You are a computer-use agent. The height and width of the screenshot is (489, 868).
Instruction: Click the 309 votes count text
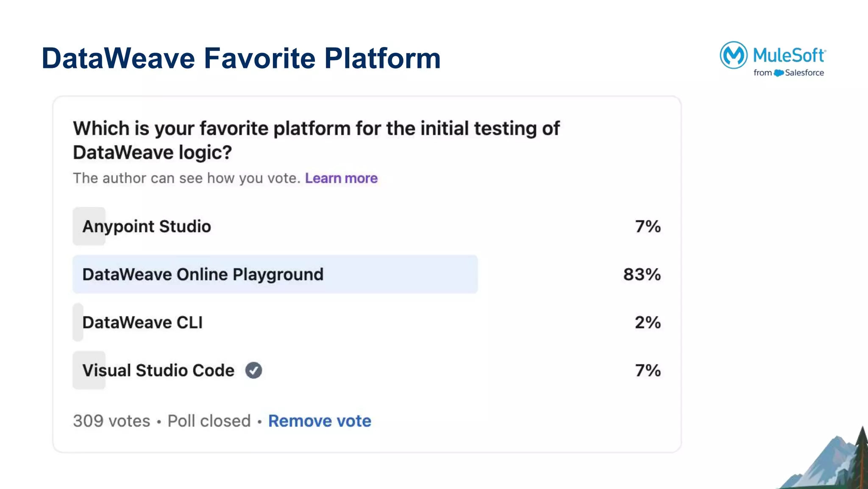pos(111,421)
